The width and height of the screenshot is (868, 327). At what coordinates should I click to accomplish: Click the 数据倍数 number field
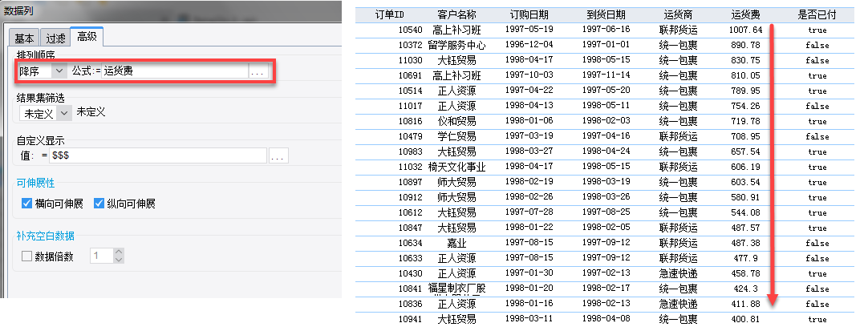tap(102, 256)
